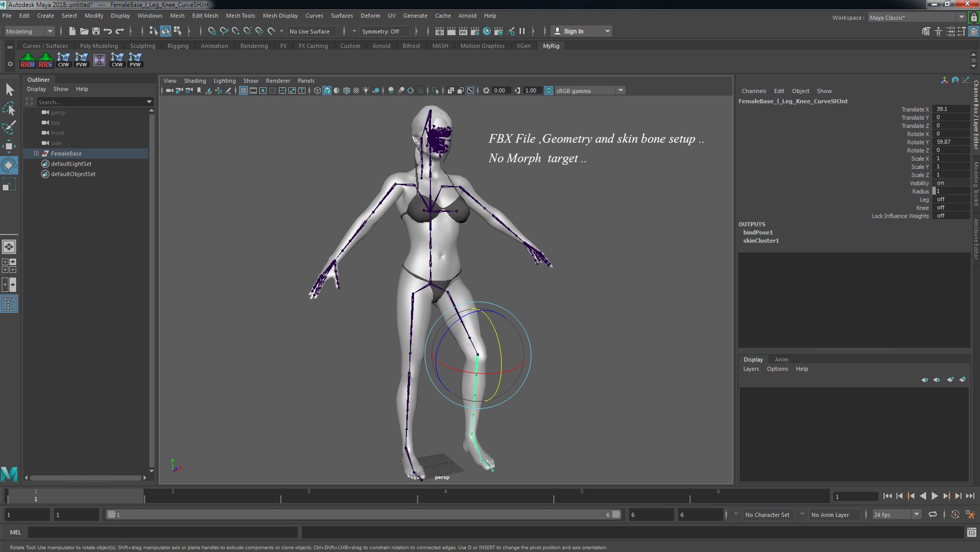
Task: Click the first PVW shelf icon
Action: coord(81,60)
